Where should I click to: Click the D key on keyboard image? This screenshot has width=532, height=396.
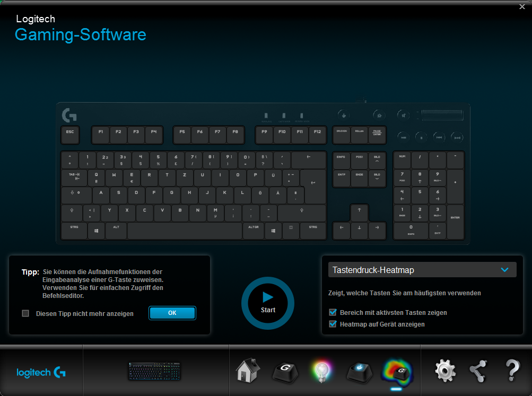[136, 195]
